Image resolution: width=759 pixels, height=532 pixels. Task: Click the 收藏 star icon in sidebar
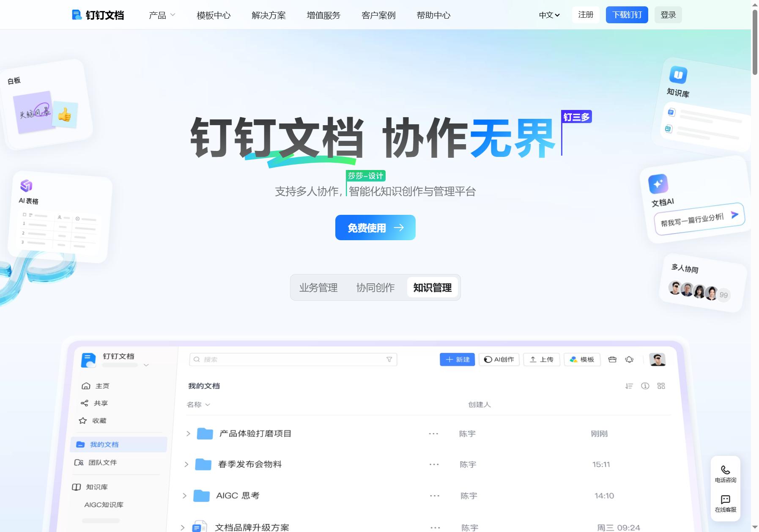pos(83,420)
